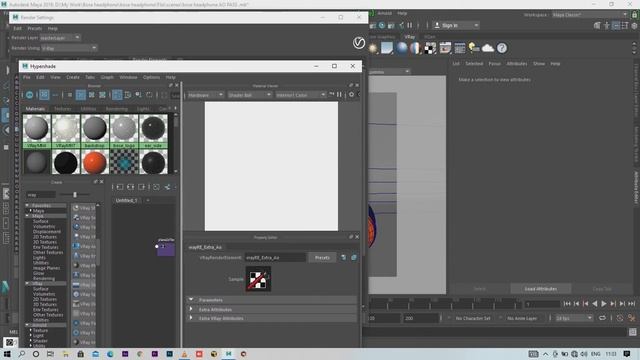
Task: Open the Hypershade Options menu
Action: point(151,77)
